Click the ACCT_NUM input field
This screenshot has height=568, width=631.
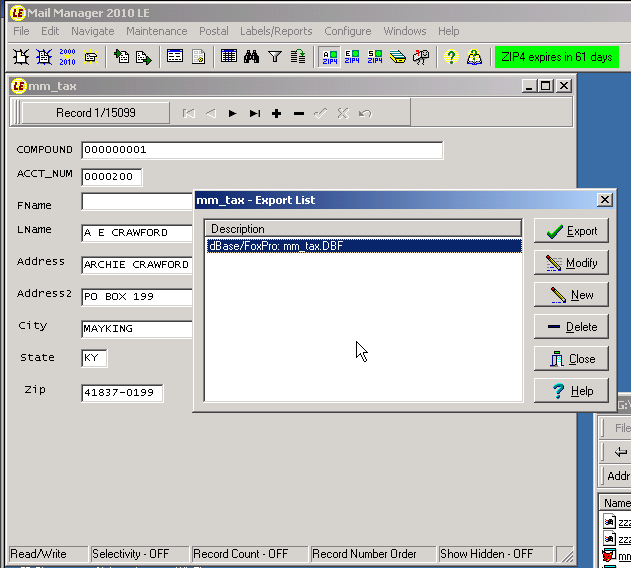tap(112, 177)
